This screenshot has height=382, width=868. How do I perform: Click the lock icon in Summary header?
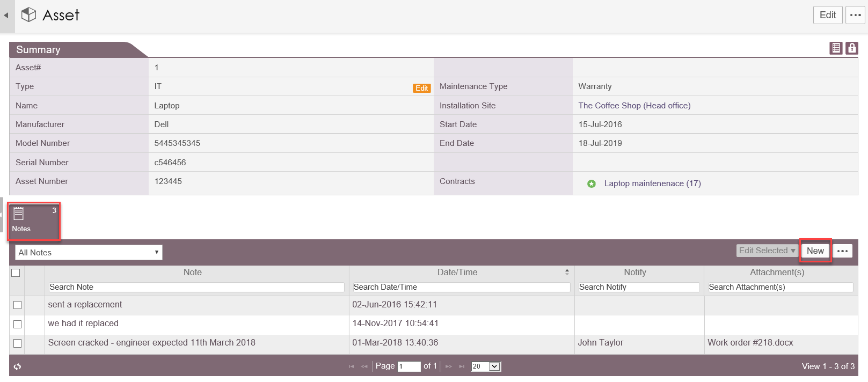pos(852,48)
